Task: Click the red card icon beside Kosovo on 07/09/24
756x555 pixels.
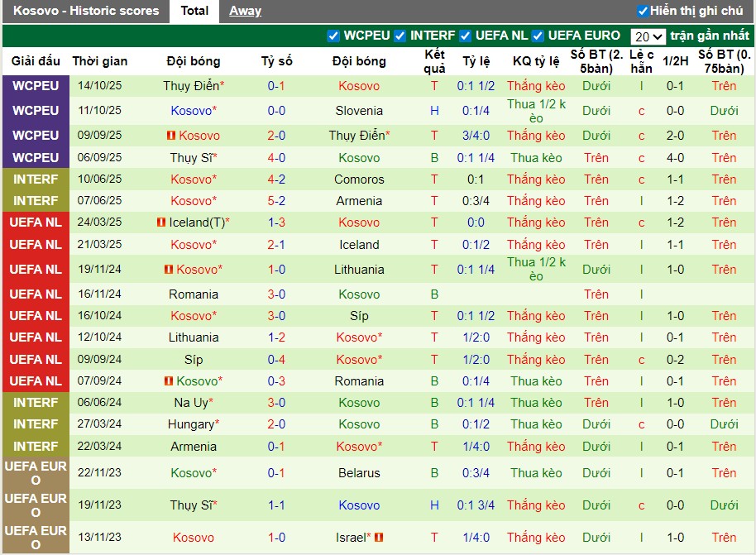Action: click(x=169, y=381)
